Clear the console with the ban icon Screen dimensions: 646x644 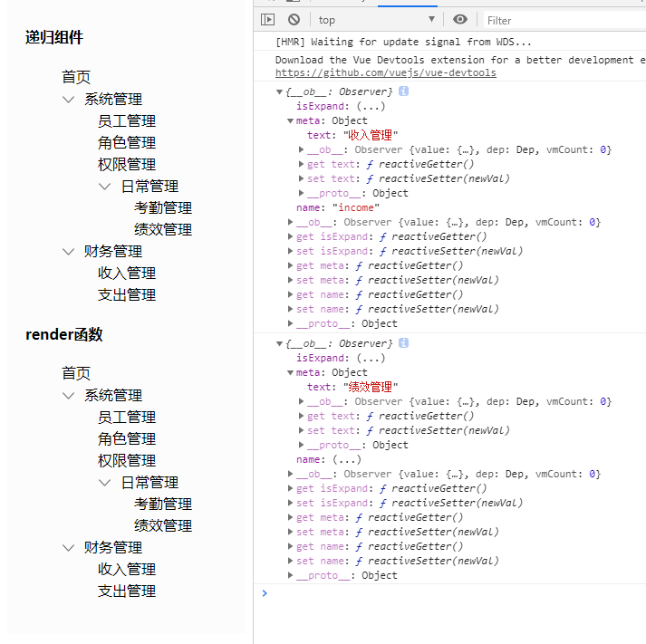(294, 19)
